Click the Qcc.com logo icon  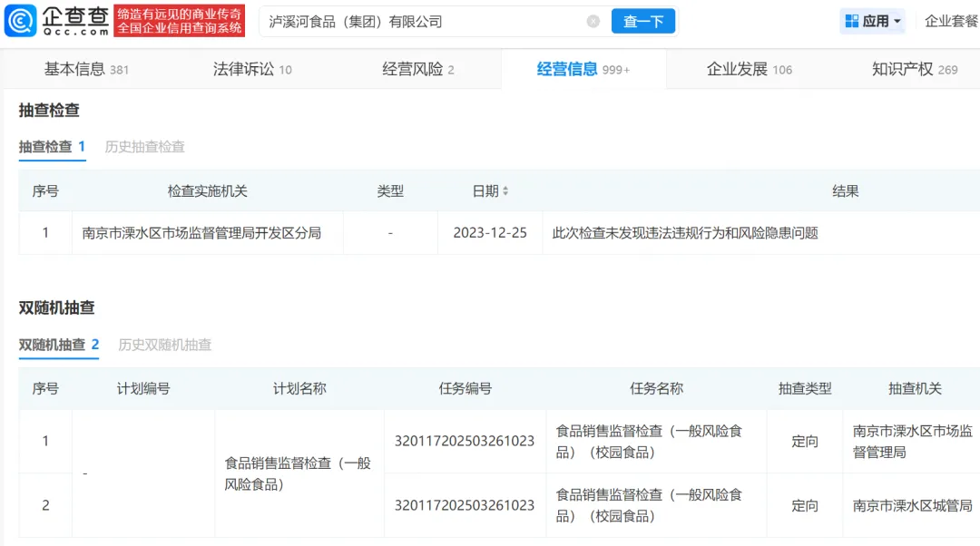(x=21, y=21)
